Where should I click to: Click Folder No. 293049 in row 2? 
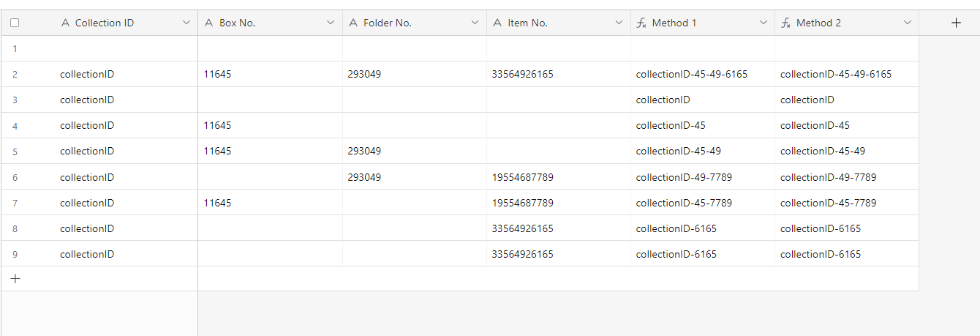(x=364, y=74)
